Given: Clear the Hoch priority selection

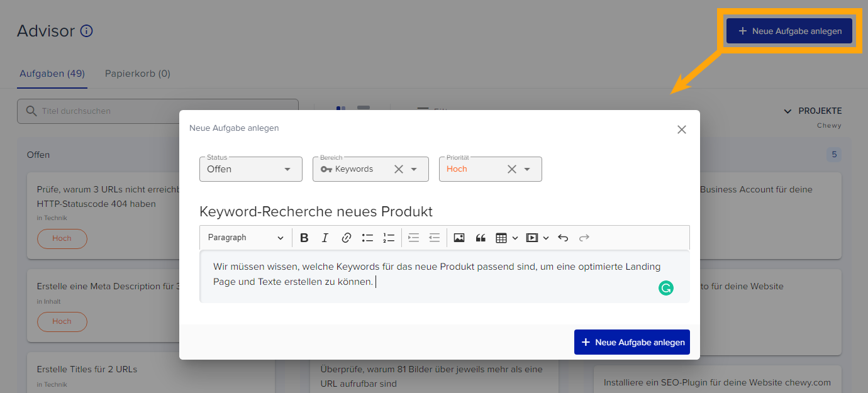Looking at the screenshot, I should coord(512,169).
